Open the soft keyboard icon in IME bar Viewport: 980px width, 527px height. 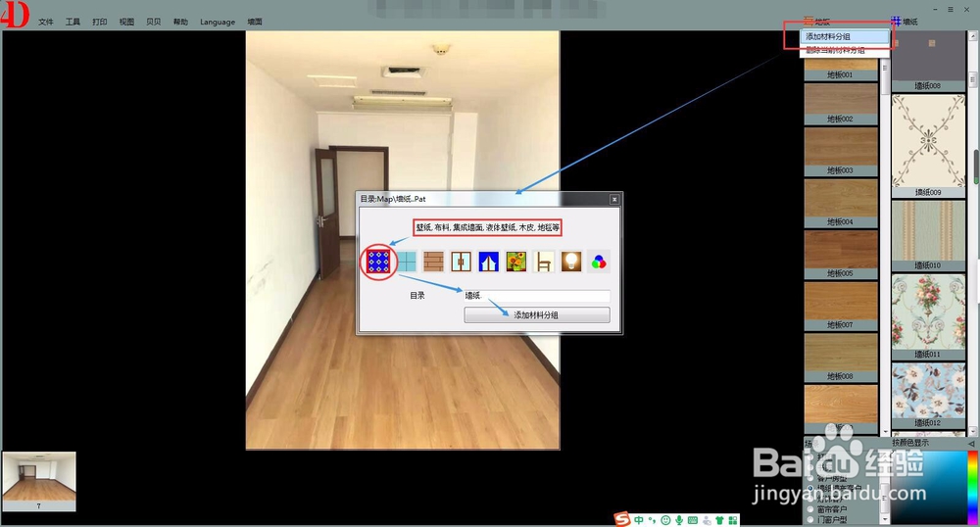click(693, 519)
